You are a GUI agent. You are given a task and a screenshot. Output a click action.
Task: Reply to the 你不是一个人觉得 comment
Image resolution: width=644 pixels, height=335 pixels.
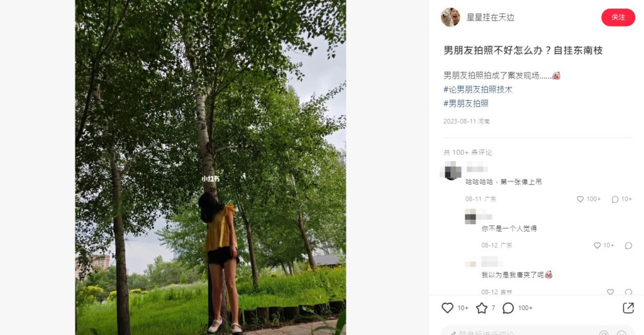pos(628,246)
